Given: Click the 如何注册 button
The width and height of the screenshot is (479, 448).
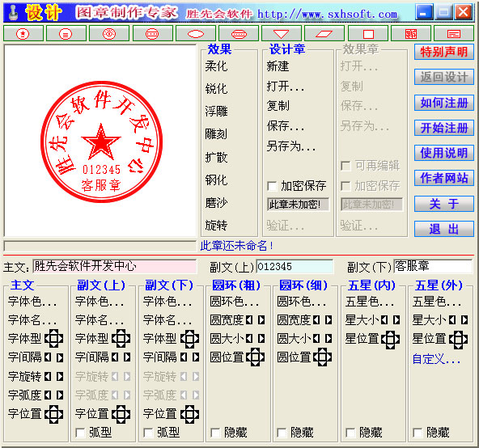Looking at the screenshot, I should pyautogui.click(x=444, y=103).
